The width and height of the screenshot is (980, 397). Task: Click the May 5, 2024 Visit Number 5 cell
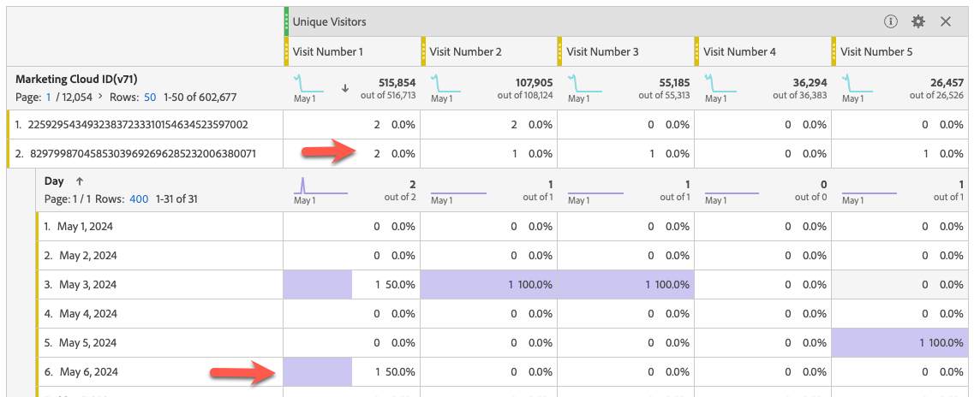[x=899, y=343]
